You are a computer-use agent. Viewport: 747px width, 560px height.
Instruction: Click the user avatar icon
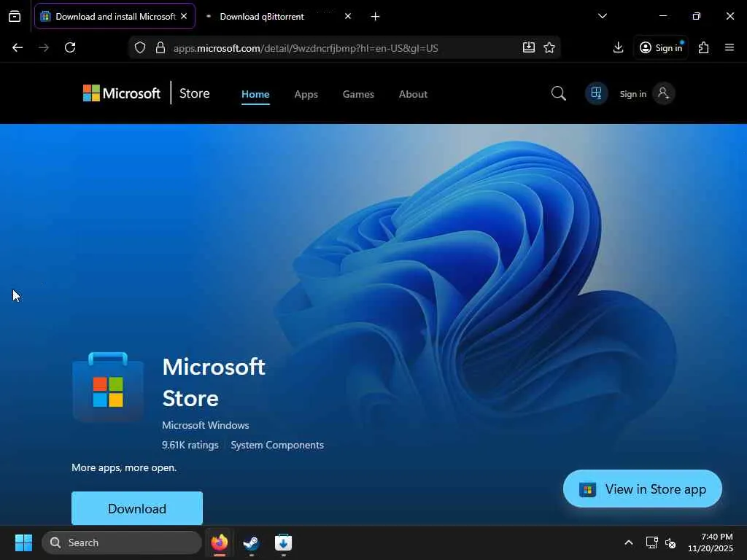point(664,93)
